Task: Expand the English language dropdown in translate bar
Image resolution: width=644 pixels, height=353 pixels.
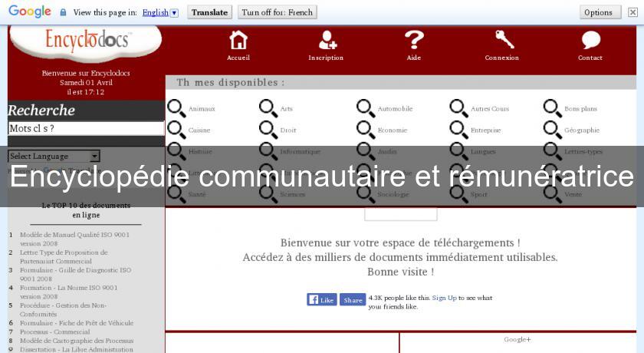Action: coord(160,12)
